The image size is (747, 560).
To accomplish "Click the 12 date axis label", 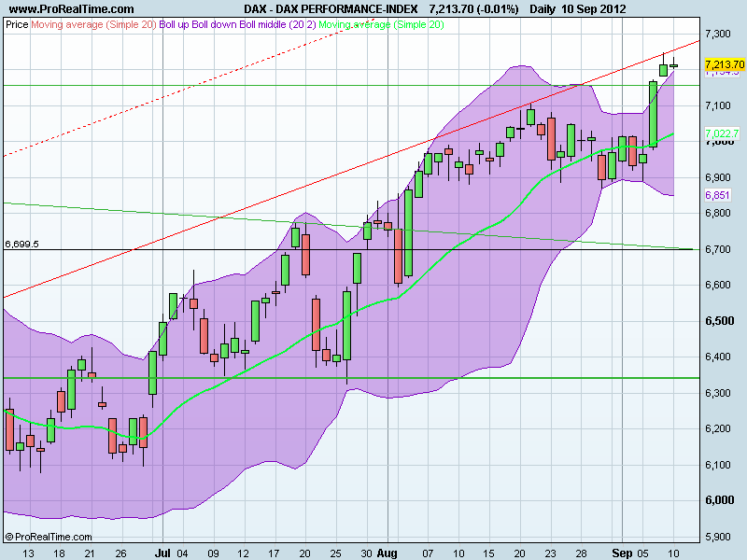I will click(x=243, y=553).
